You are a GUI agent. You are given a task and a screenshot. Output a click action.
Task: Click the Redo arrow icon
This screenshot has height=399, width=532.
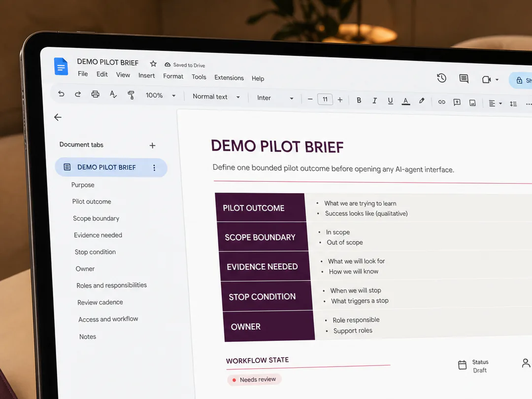coord(78,94)
